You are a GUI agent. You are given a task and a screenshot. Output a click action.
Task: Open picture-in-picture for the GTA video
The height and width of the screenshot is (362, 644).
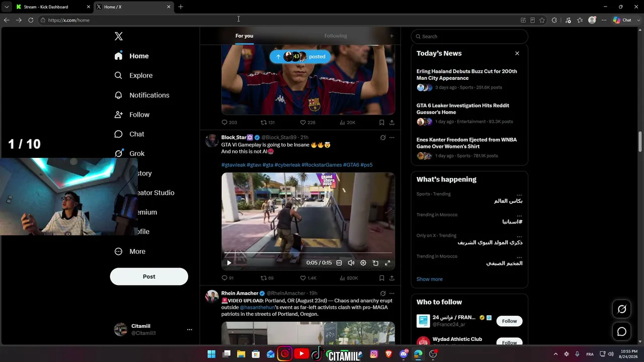(x=375, y=263)
